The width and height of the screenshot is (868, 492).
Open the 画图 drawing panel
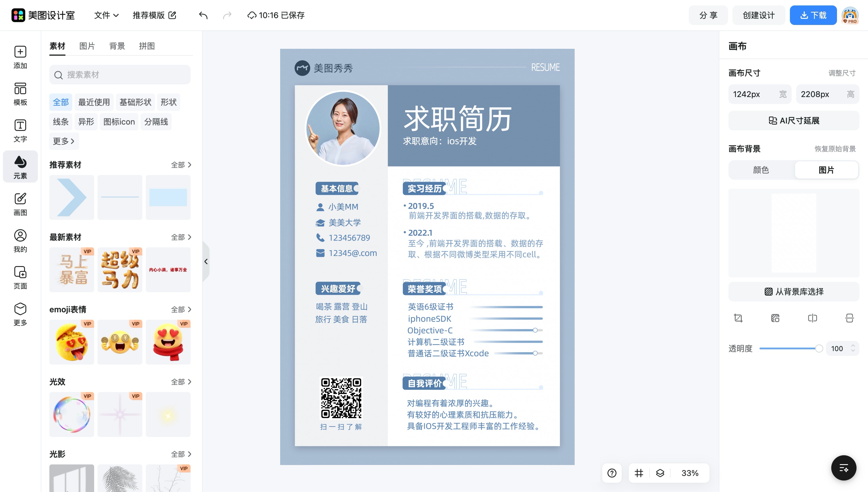click(x=20, y=204)
